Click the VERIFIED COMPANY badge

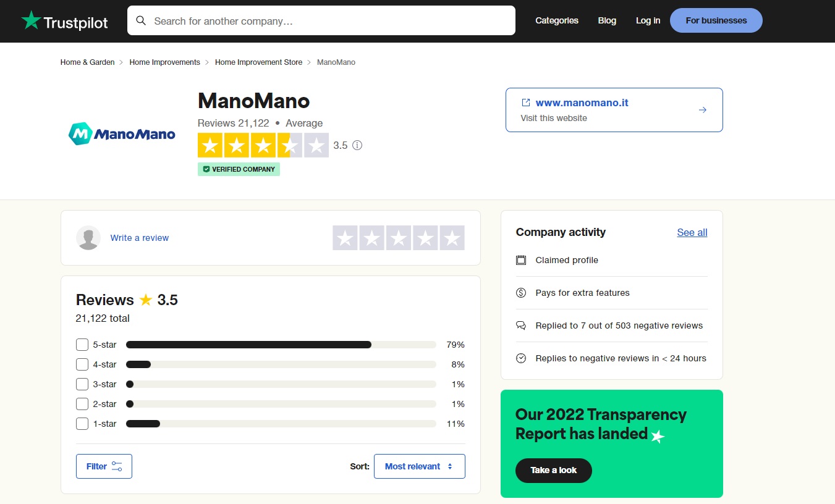[x=239, y=169]
